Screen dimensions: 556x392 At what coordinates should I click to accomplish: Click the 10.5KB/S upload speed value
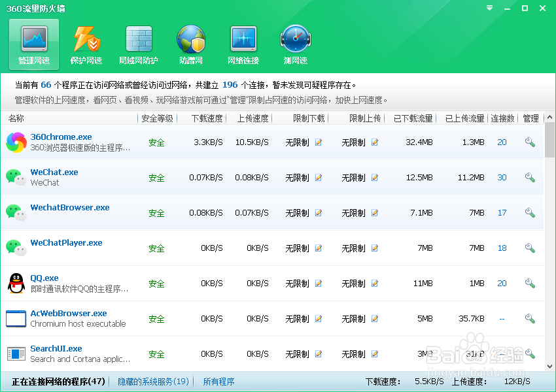tap(252, 142)
